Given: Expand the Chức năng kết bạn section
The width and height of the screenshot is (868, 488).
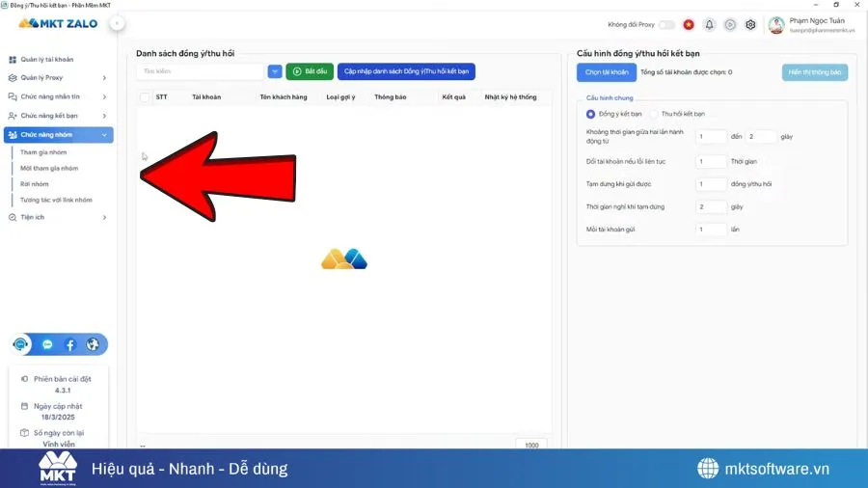Looking at the screenshot, I should 58,116.
